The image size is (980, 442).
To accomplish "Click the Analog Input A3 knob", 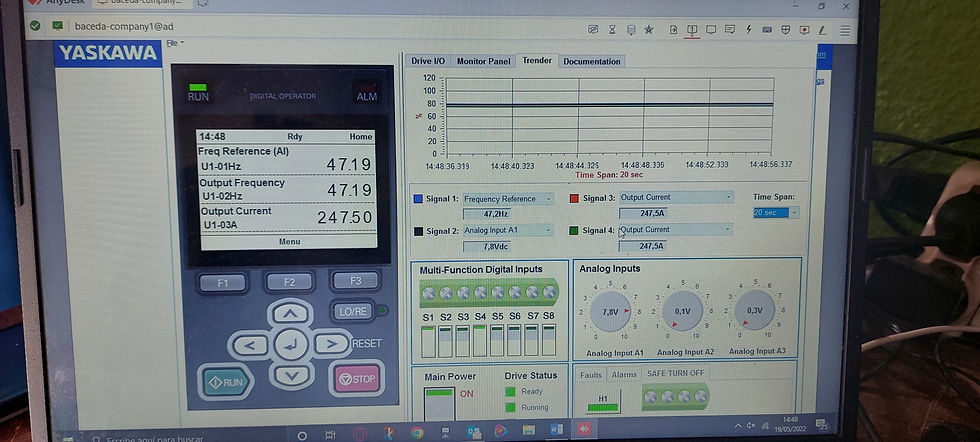I will point(754,309).
